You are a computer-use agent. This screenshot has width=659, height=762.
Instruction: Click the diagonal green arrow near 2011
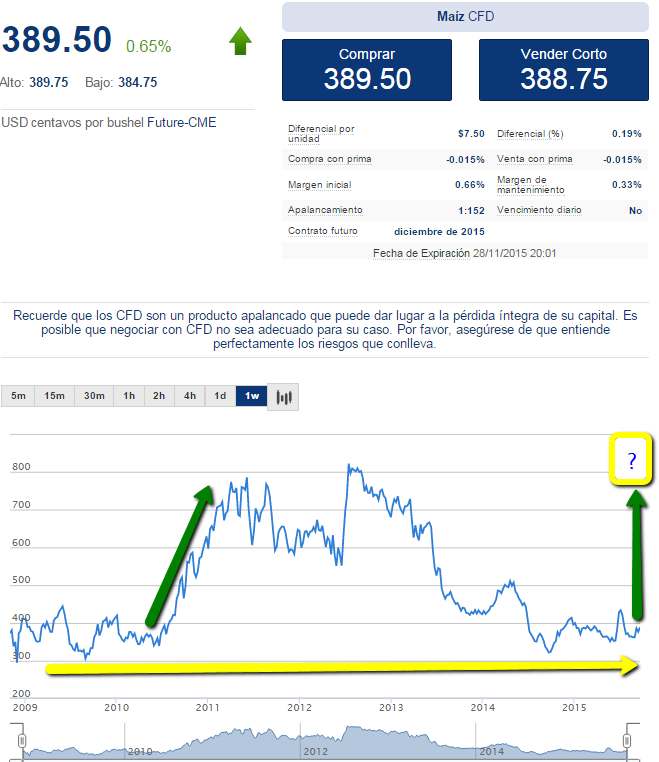pos(180,555)
